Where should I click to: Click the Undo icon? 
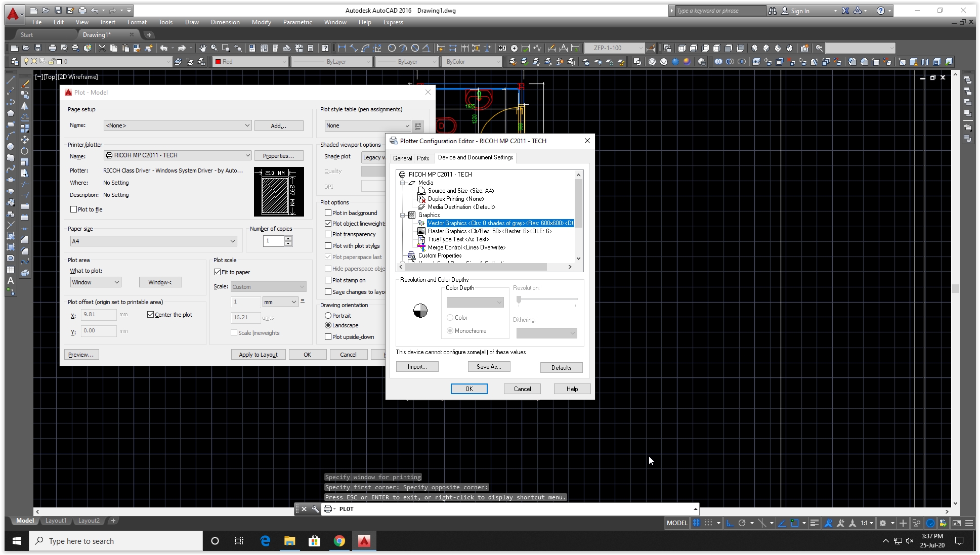96,10
